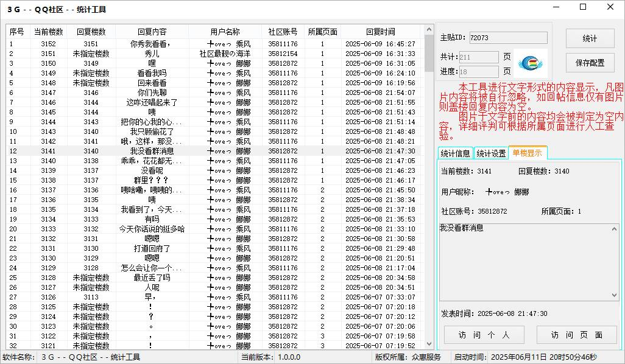
Task: Click the 统计 button
Action: point(590,38)
